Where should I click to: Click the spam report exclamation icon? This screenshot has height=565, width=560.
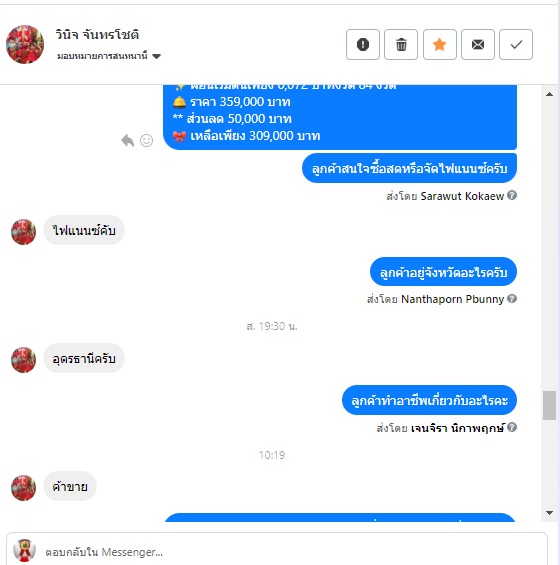click(x=363, y=44)
